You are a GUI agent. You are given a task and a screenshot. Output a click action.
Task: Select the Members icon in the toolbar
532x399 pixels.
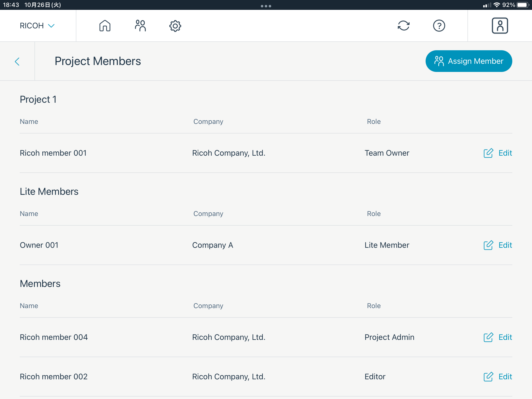[x=140, y=26]
